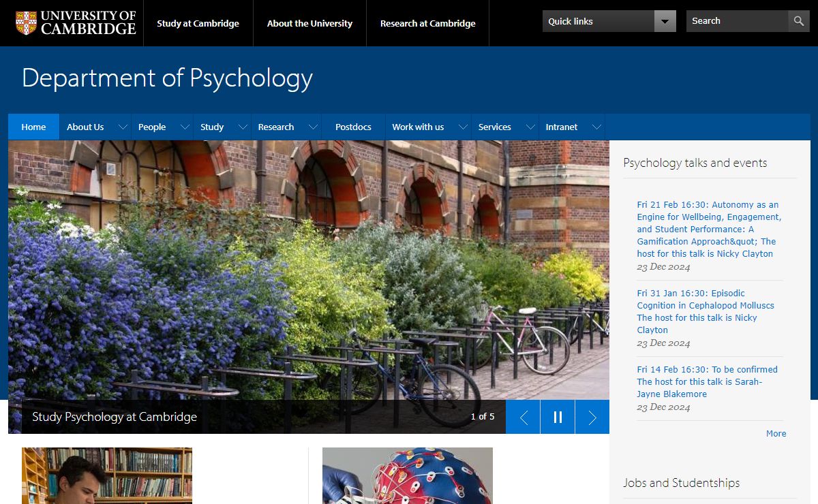Open the About Us menu item
This screenshot has height=504, width=818.
[85, 127]
